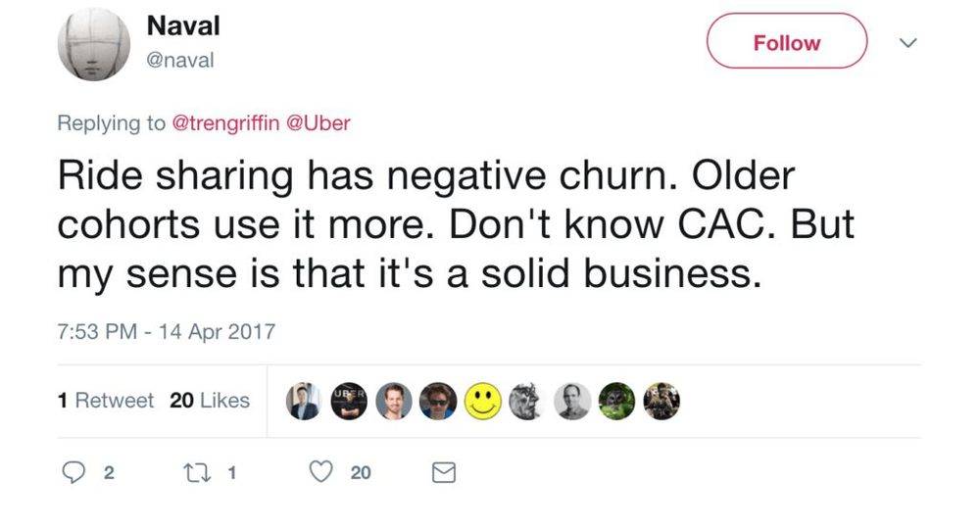This screenshot has width=980, height=528.
Task: Click the @naval handle
Action: pyautogui.click(x=180, y=60)
